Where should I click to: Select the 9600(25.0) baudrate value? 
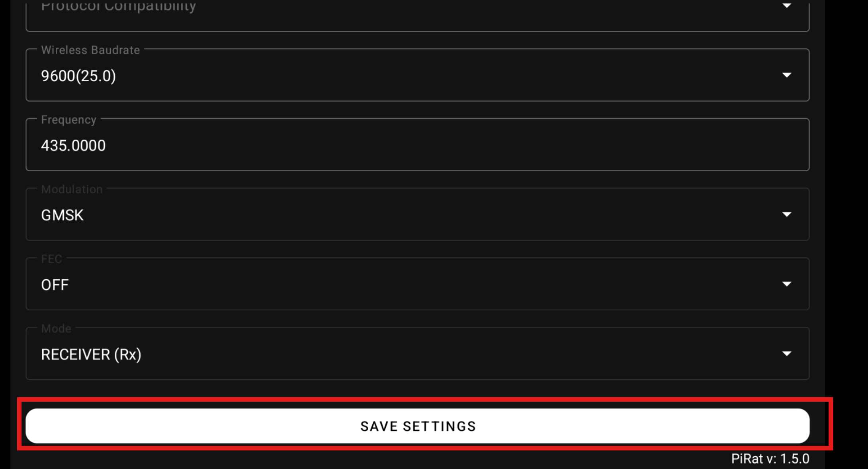[x=78, y=76]
